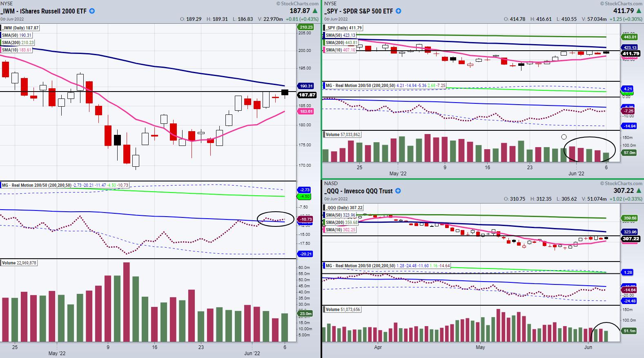Click the green 210.23 price tag on IWM axis

pyautogui.click(x=306, y=27)
